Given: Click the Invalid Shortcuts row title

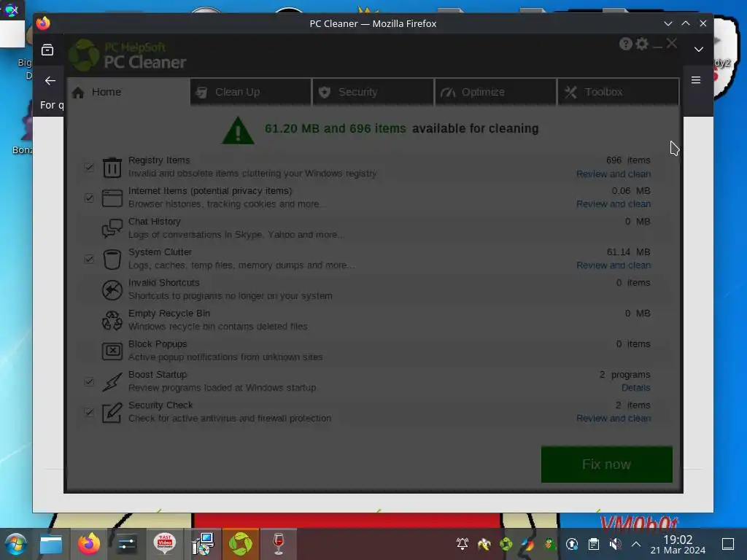Looking at the screenshot, I should click(164, 282).
